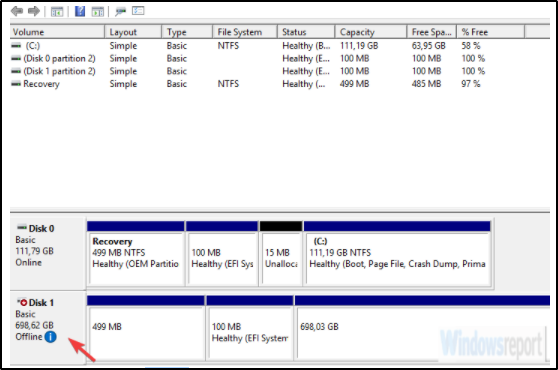The width and height of the screenshot is (558, 370).
Task: Click the 58 % free cell
Action: 471,46
